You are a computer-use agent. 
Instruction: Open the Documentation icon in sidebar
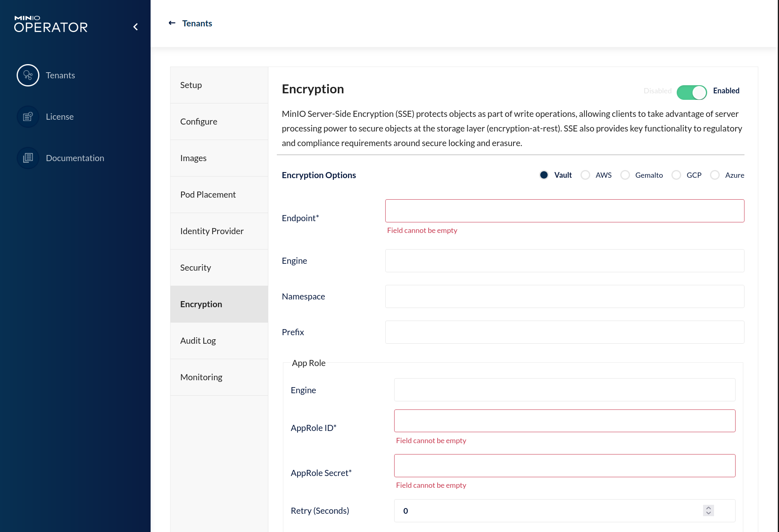click(28, 158)
